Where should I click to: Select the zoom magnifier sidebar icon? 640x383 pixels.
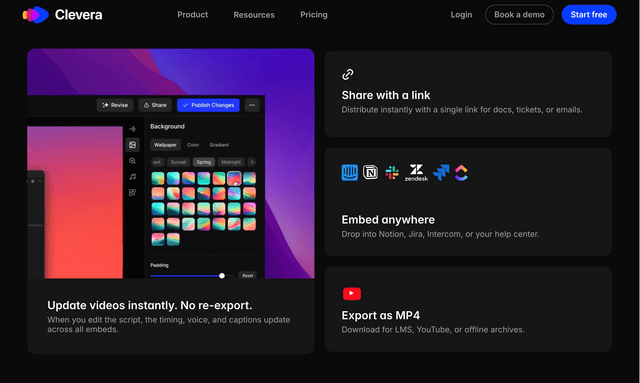[132, 161]
